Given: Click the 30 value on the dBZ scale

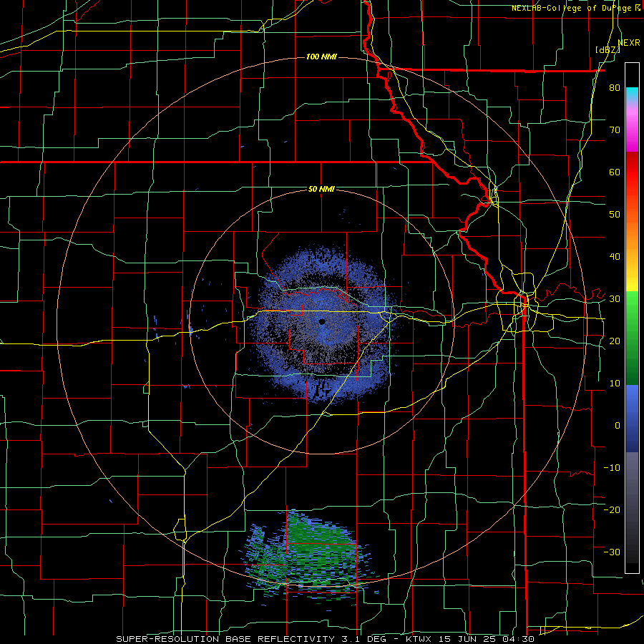Looking at the screenshot, I should tap(615, 298).
